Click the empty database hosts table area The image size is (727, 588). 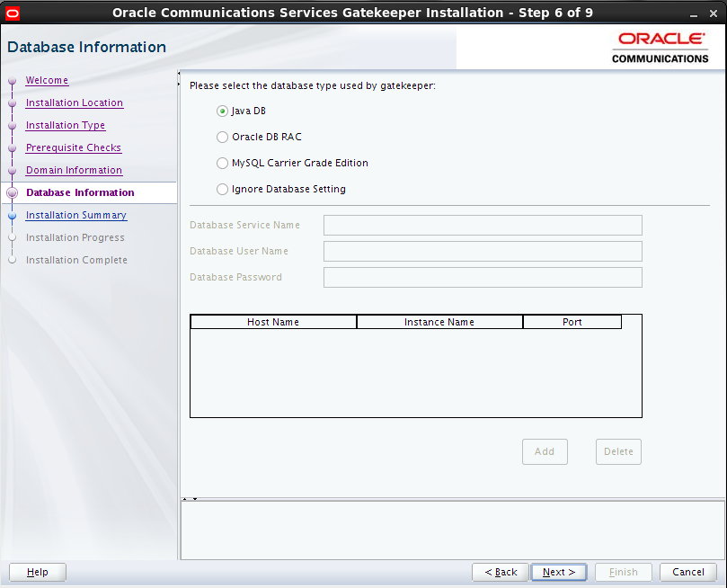pos(416,373)
